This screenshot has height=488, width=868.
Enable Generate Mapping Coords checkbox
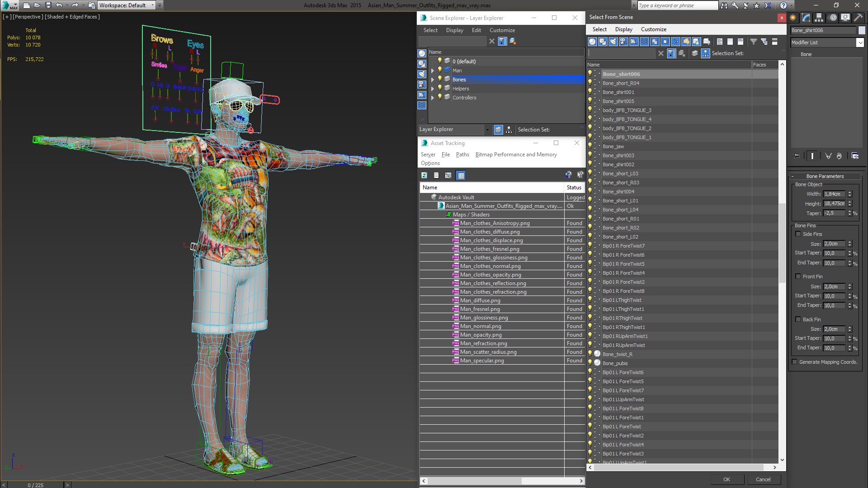tap(794, 362)
